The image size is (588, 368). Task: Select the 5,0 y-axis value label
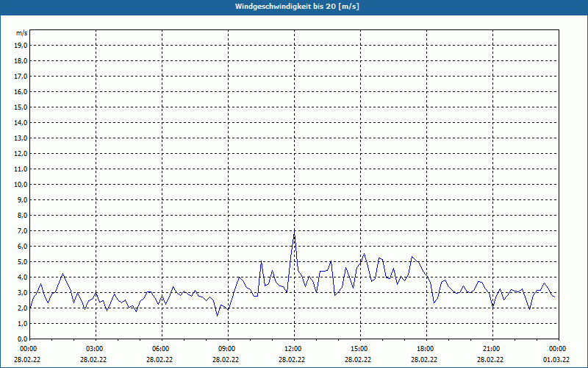click(x=22, y=261)
